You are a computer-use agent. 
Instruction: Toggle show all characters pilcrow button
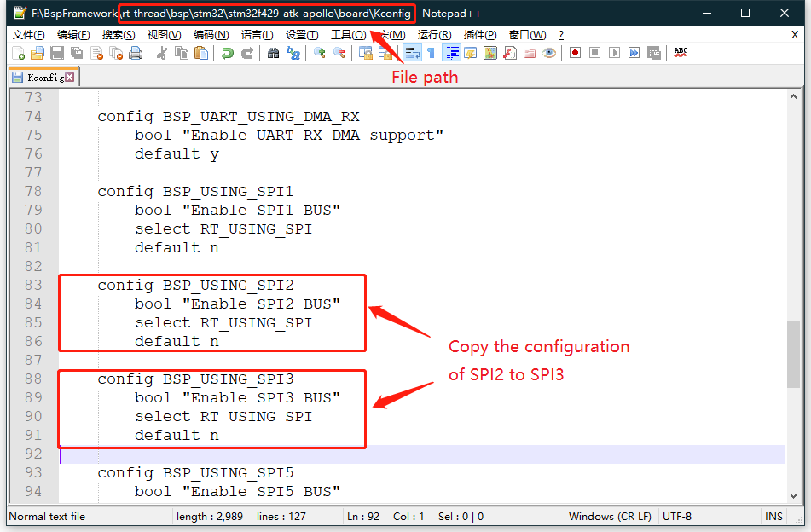tap(431, 53)
